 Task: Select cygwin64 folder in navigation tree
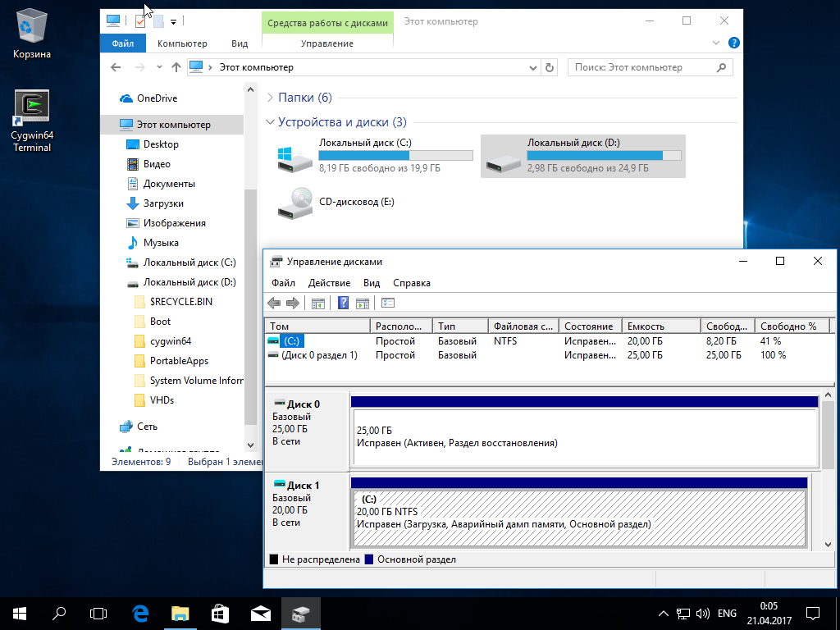click(171, 341)
